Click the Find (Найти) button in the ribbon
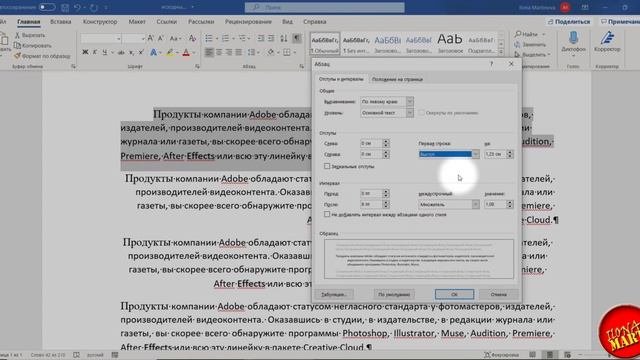Screen dimensions: 640x360 527,34
